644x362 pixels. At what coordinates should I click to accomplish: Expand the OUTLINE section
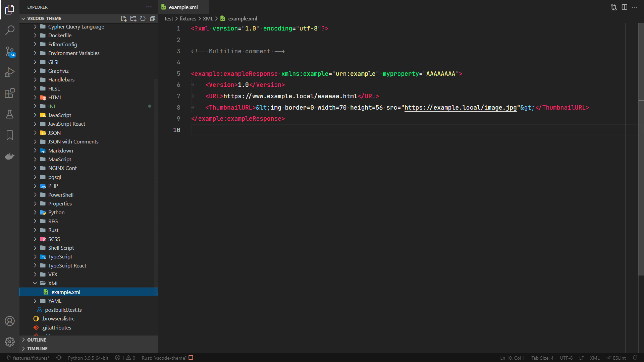[37, 340]
